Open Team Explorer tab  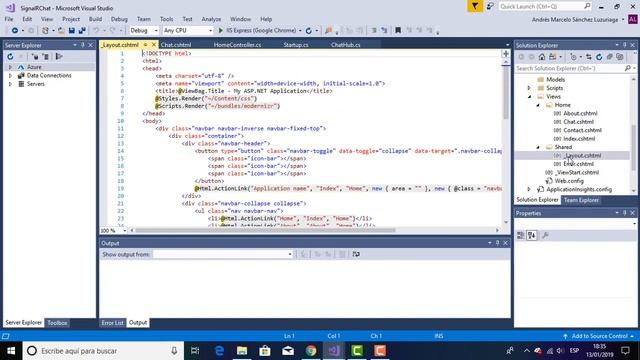pos(581,200)
